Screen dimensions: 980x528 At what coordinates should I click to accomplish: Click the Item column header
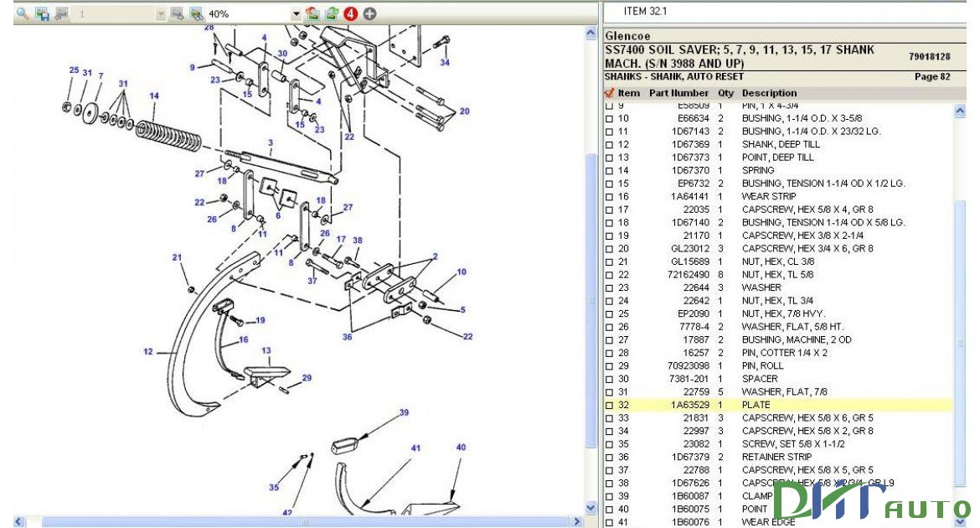click(x=629, y=92)
